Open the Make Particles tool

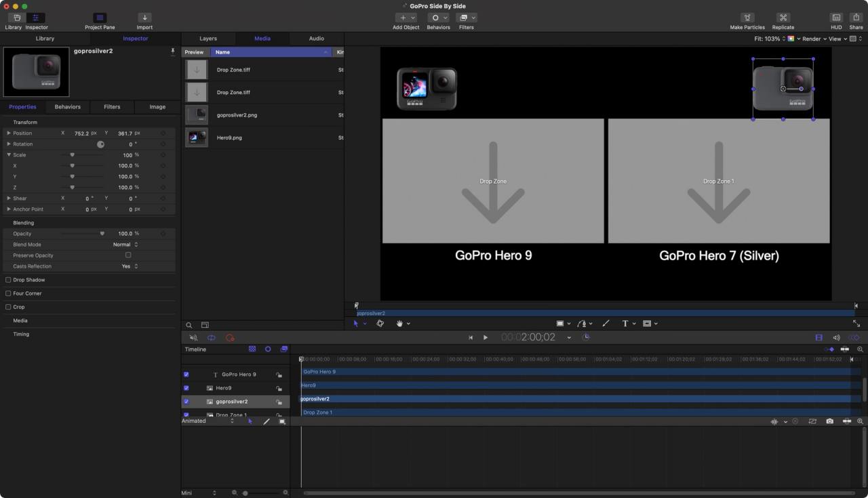coord(747,18)
